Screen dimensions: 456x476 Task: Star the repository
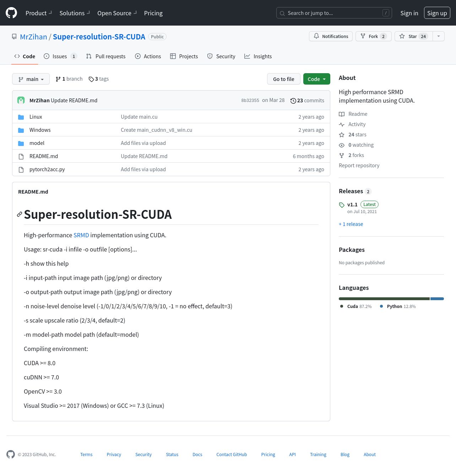[x=413, y=36]
